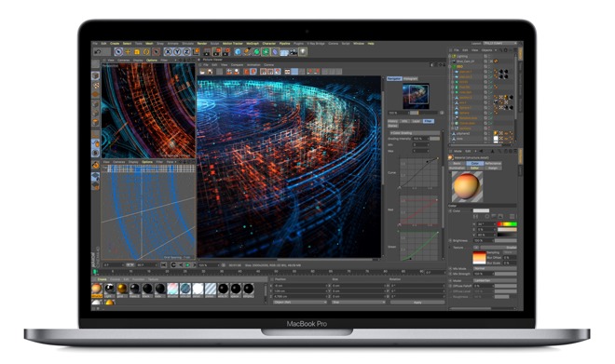
Task: Switch to the Histogram tab
Action: [x=411, y=79]
